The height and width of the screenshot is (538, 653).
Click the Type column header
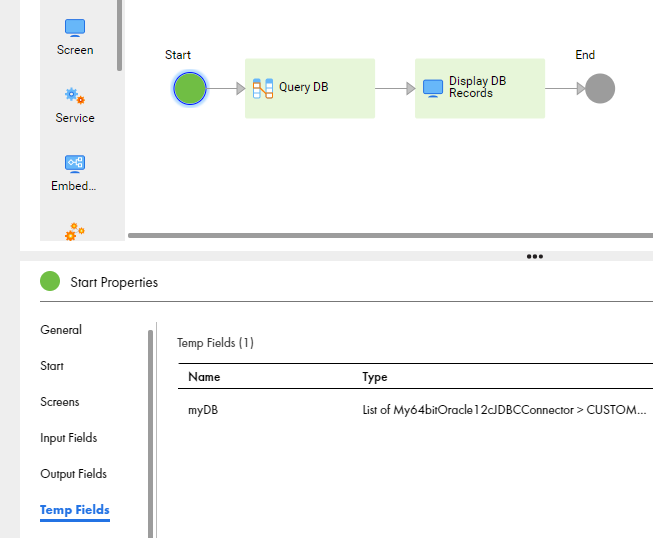coord(375,377)
